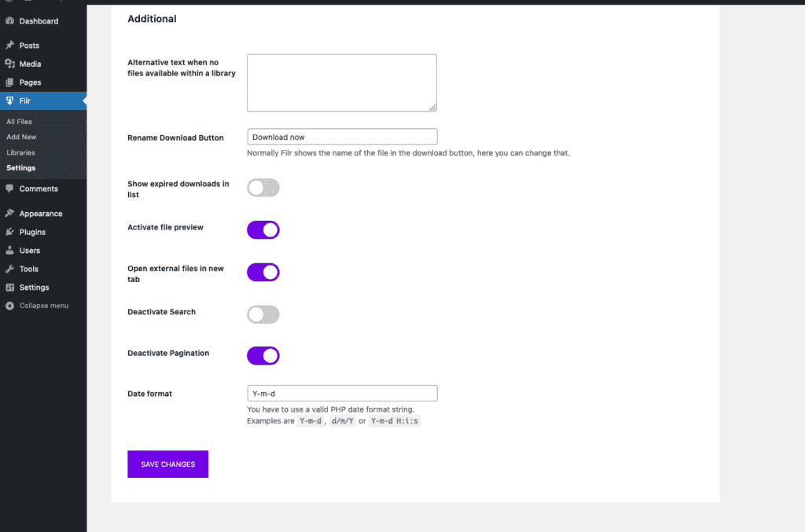Click the Date format input field

342,393
